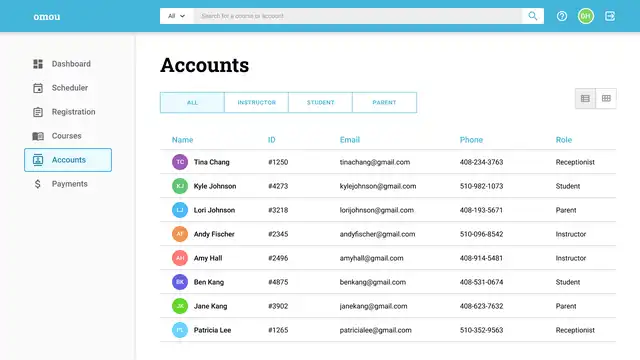Click the Dashboard grid icon

click(38, 64)
